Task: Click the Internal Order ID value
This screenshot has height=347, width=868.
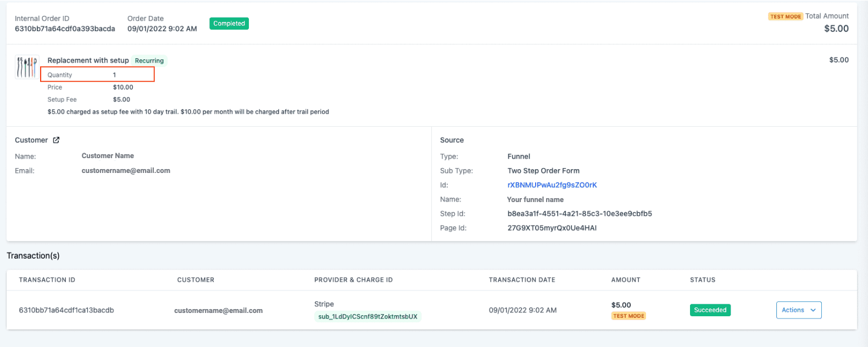Action: (x=65, y=29)
